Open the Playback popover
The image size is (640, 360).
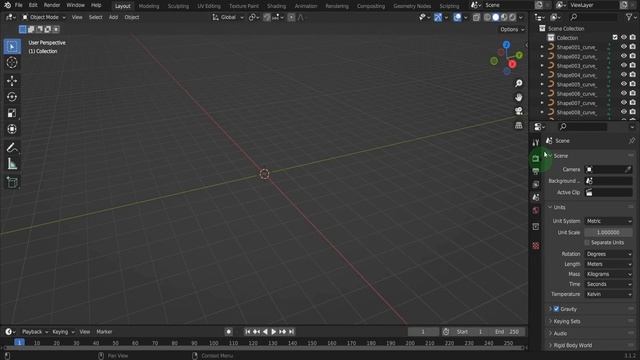[x=34, y=332]
